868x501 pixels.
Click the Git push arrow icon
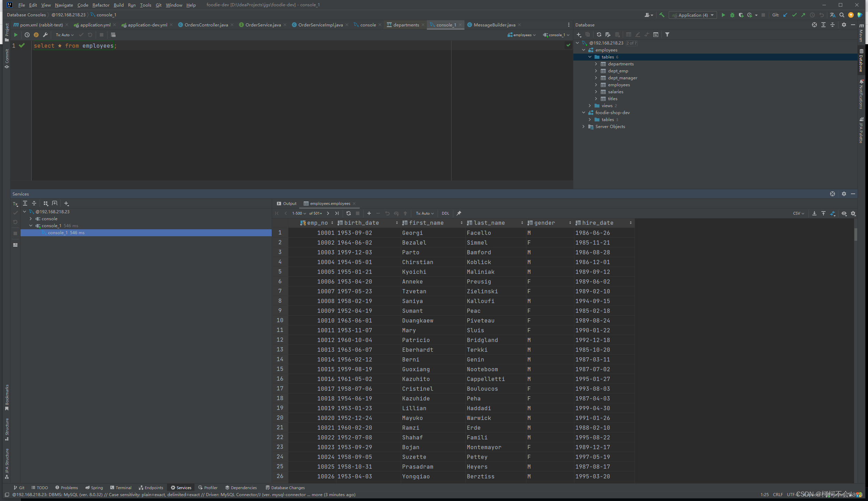click(803, 15)
